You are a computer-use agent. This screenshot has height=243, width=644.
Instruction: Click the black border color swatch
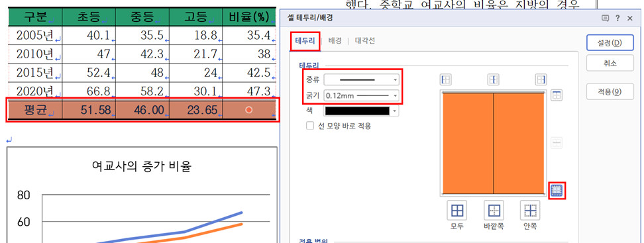(x=357, y=111)
